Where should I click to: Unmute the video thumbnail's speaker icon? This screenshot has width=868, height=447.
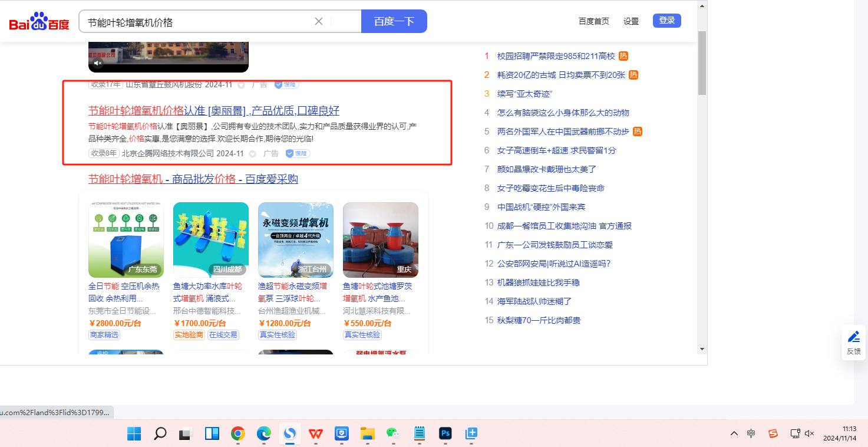[98, 63]
